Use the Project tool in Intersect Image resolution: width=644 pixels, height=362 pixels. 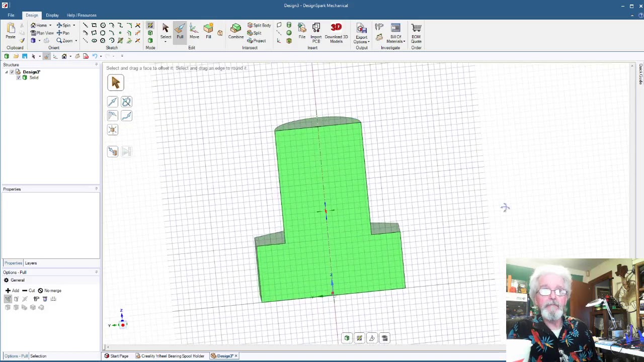pyautogui.click(x=257, y=41)
